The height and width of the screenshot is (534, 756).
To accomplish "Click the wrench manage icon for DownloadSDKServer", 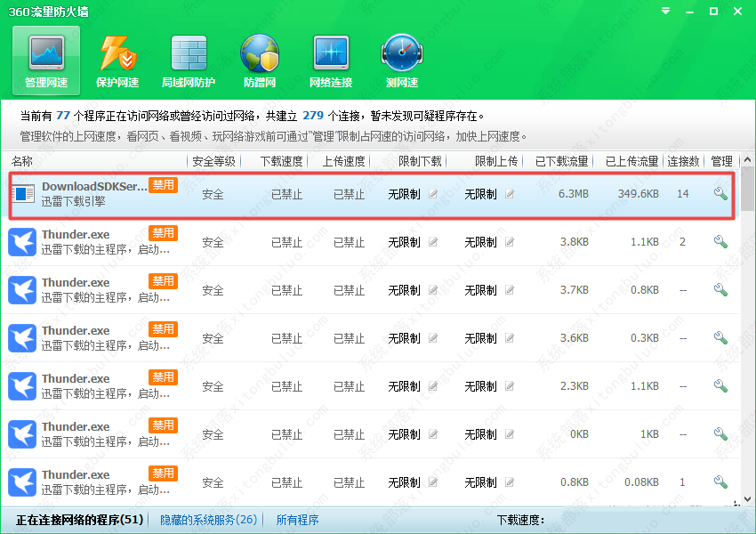I will coord(720,194).
